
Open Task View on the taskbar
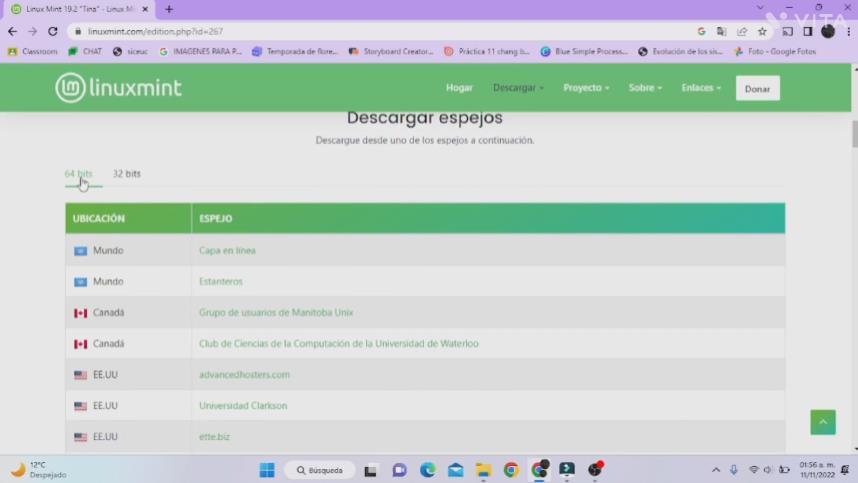click(x=370, y=470)
